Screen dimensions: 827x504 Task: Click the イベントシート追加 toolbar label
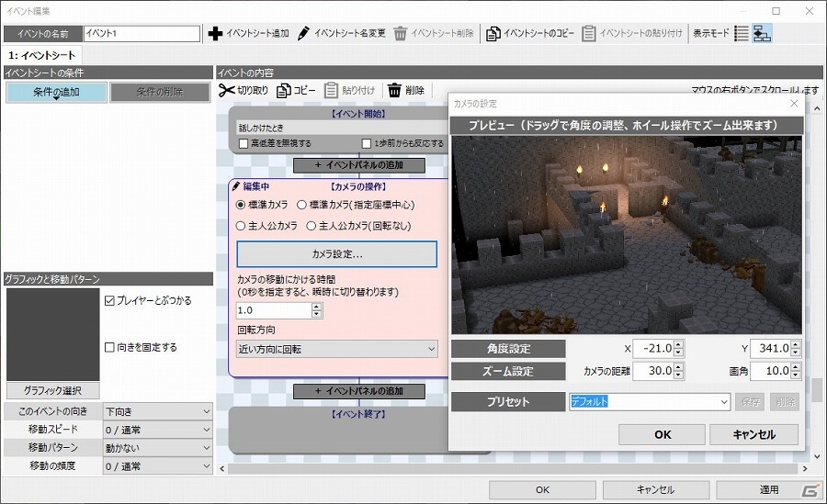[258, 34]
